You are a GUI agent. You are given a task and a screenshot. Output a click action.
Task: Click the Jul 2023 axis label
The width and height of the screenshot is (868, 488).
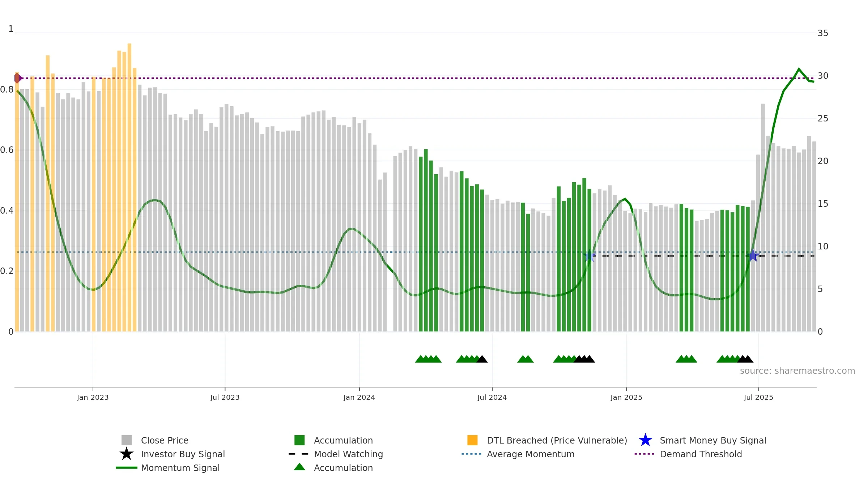point(225,398)
